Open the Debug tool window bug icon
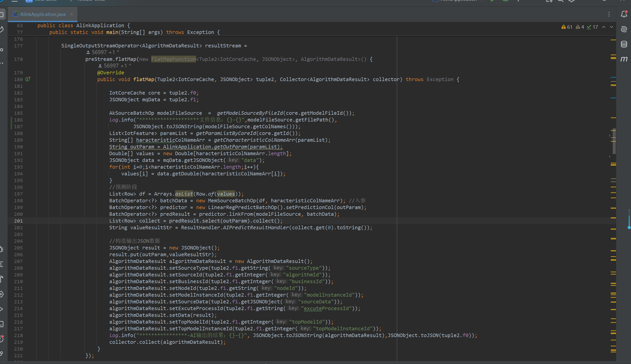Viewport: 631px width, 364px height. point(2,249)
